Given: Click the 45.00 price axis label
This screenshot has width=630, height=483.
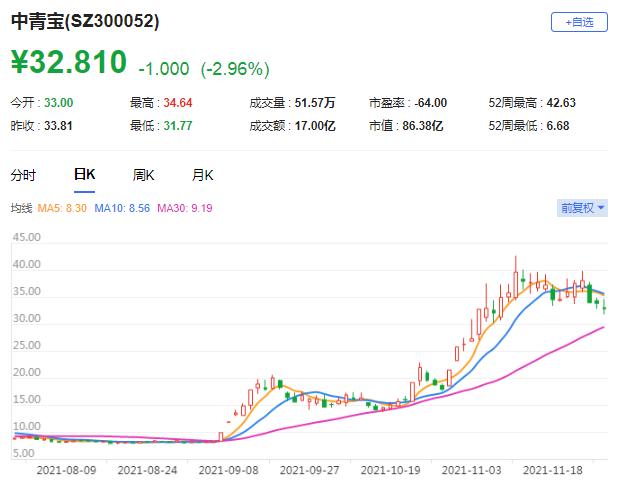Looking at the screenshot, I should click(27, 237).
